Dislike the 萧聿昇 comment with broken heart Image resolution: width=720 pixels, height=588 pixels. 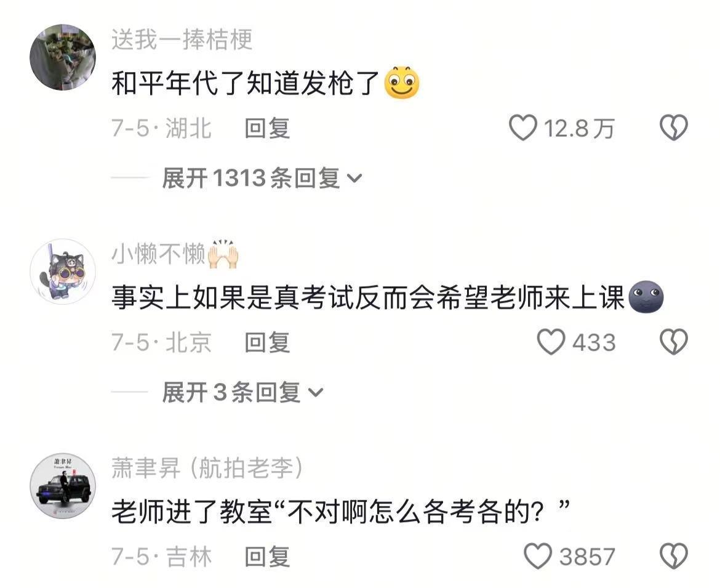point(674,557)
